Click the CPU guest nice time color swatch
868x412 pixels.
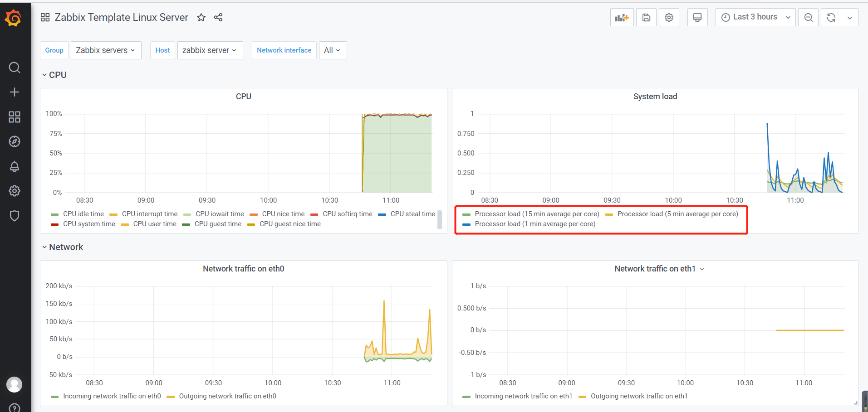click(x=251, y=224)
